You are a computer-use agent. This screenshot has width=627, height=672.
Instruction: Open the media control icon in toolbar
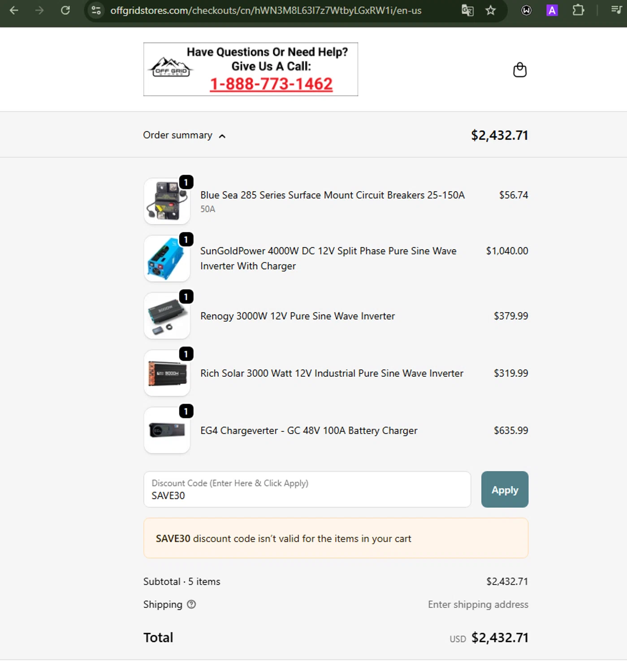[617, 10]
